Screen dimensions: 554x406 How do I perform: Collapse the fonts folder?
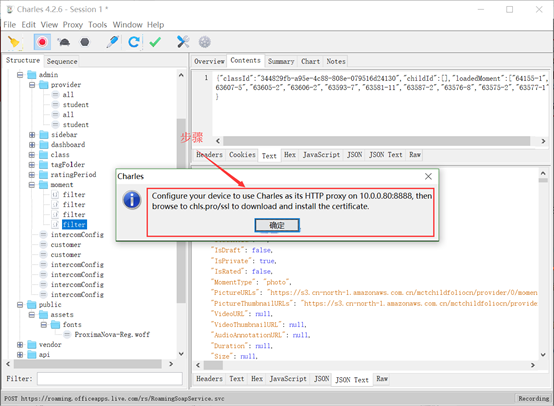coord(44,324)
